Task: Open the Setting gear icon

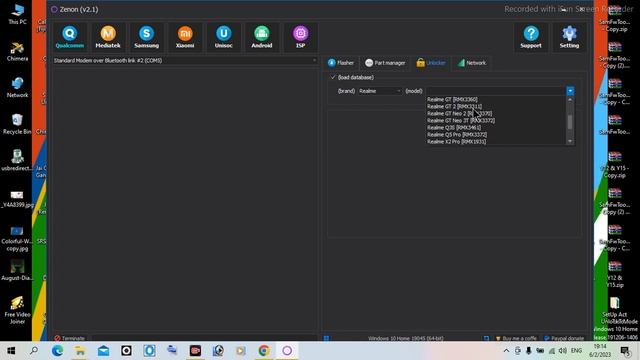Action: pyautogui.click(x=569, y=37)
